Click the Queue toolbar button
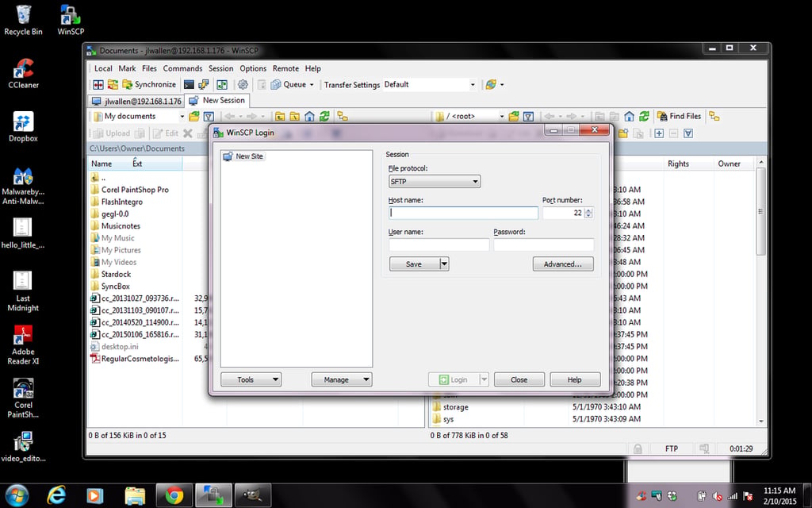The image size is (812, 508). [289, 84]
